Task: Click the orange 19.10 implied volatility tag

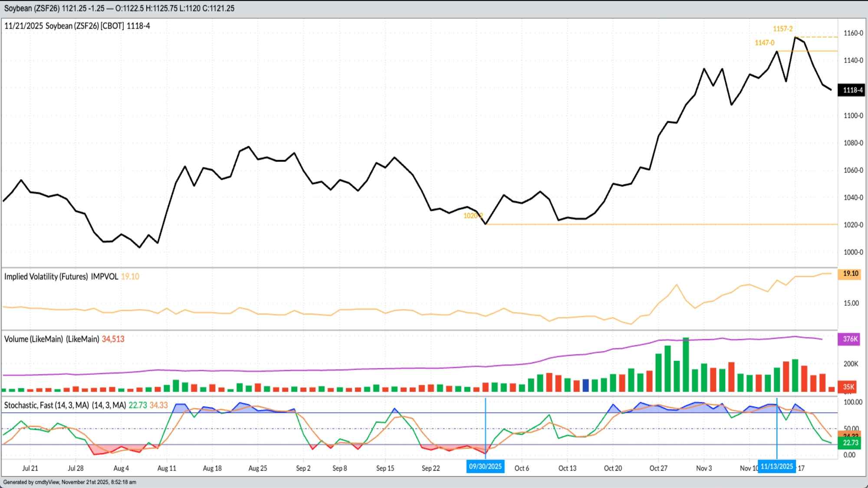Action: pyautogui.click(x=850, y=274)
